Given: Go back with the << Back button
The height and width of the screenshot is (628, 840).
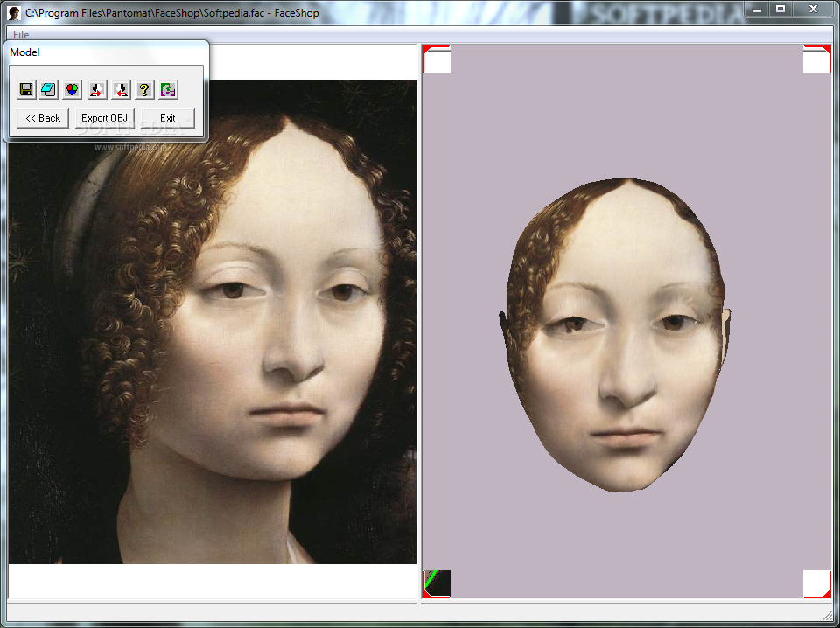Looking at the screenshot, I should (43, 118).
